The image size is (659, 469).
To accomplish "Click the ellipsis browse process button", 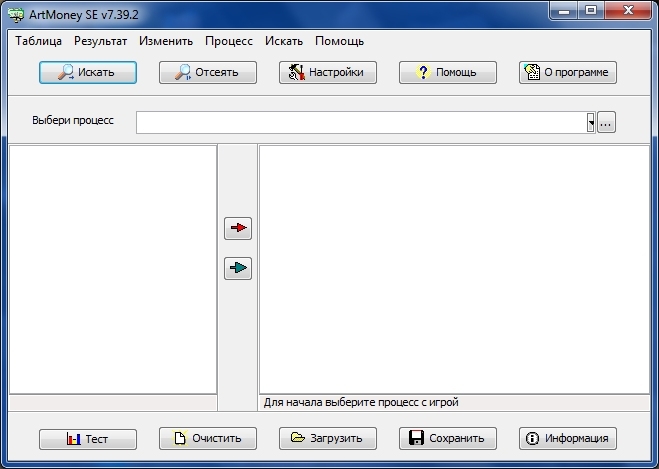I will point(607,122).
